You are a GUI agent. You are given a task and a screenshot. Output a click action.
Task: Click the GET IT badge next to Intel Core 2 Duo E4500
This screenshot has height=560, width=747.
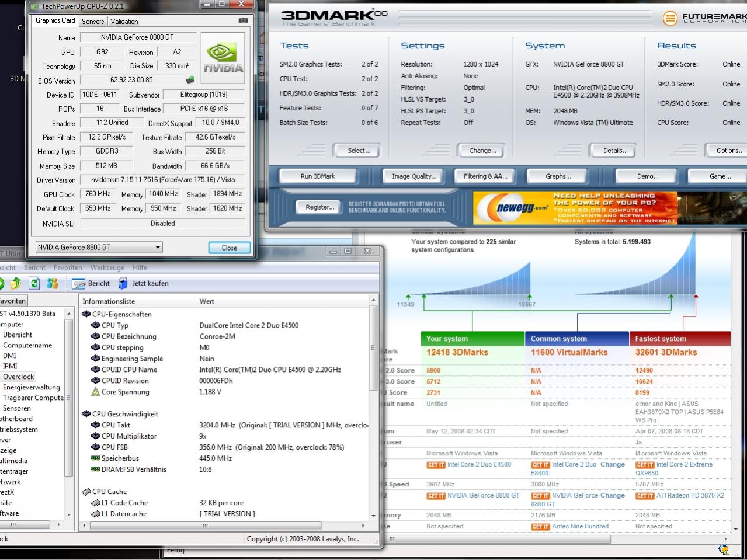436,465
